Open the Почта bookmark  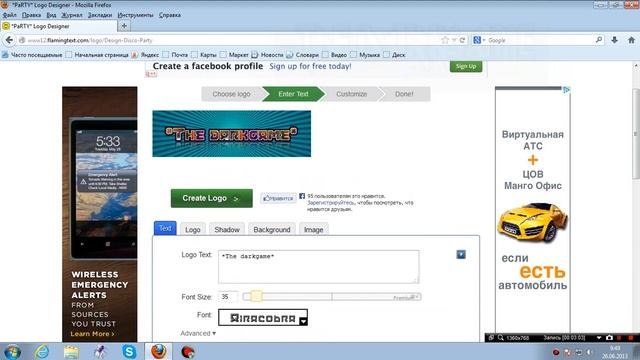point(175,55)
